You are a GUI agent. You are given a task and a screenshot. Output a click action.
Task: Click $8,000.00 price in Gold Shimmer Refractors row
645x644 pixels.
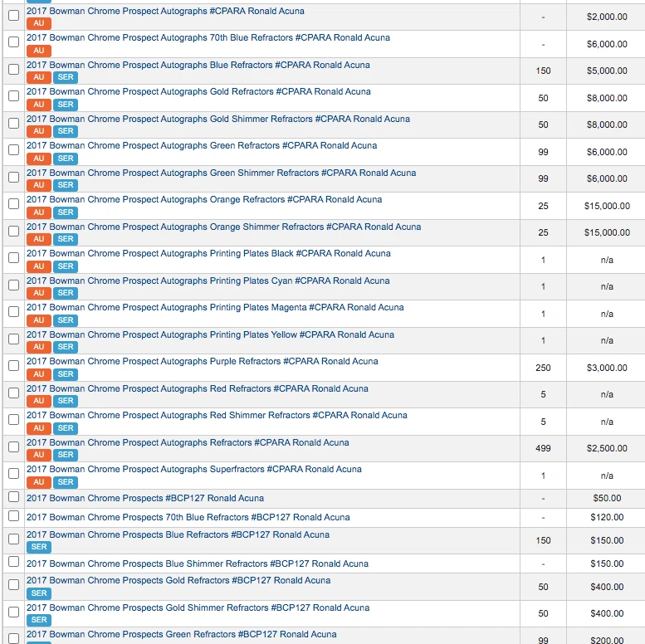point(607,124)
